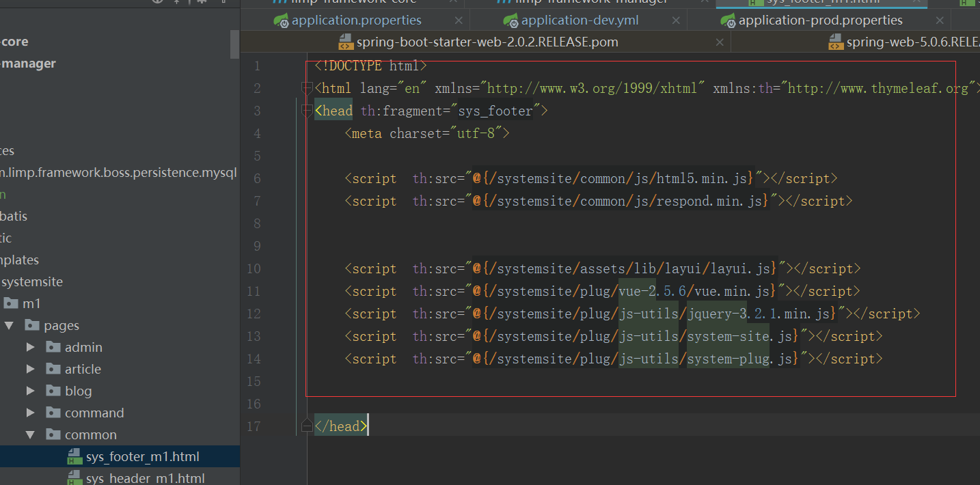Click the "<!DOCTYPE html>" text on line 1
This screenshot has width=980, height=485.
click(x=371, y=66)
